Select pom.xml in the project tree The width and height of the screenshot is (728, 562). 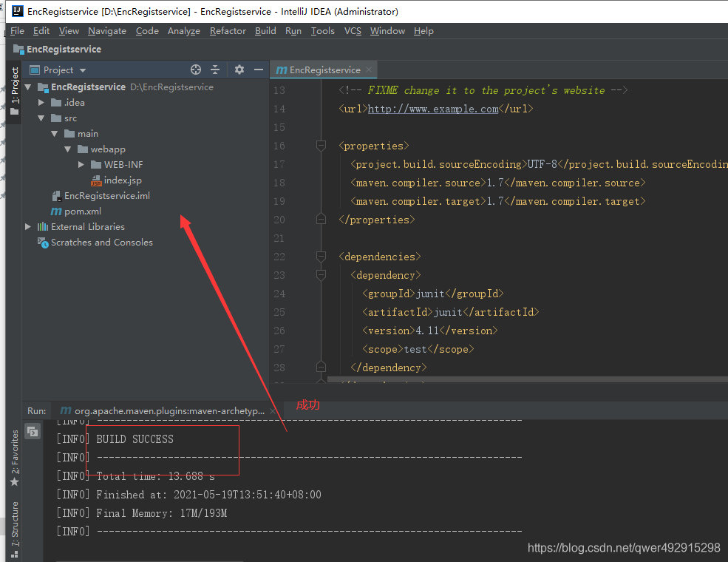(x=83, y=211)
